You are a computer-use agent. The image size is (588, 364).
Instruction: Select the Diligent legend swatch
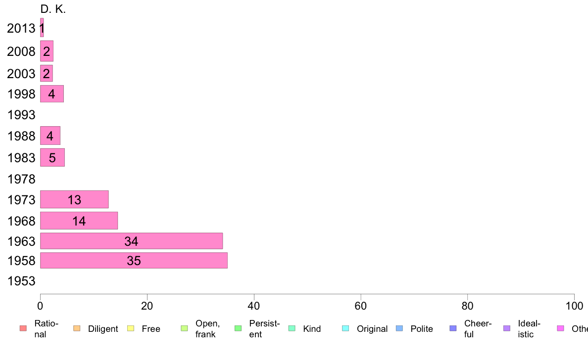[77, 328]
